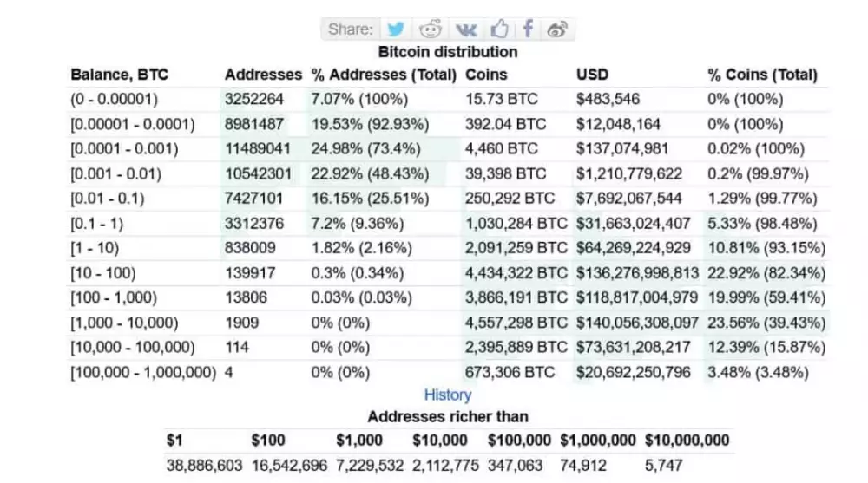Click the '[100,000 - 1,000,000)' balance range
The image size is (868, 483).
coord(142,373)
